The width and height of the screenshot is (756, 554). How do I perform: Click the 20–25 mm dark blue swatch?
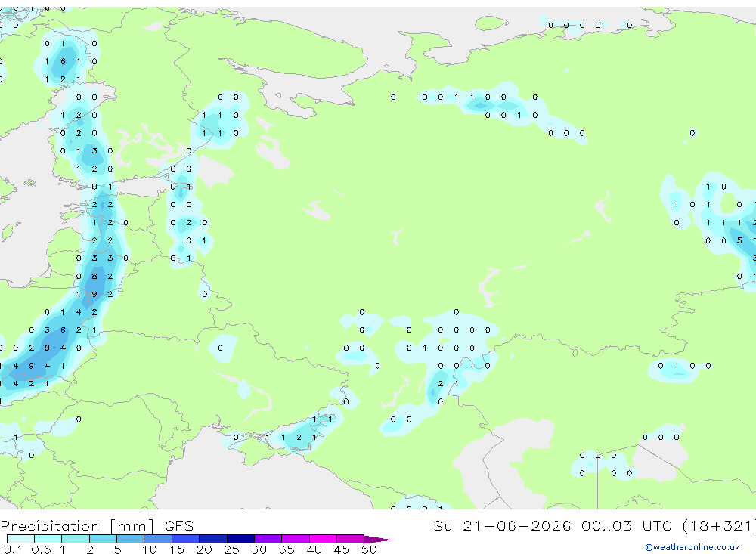(212, 539)
